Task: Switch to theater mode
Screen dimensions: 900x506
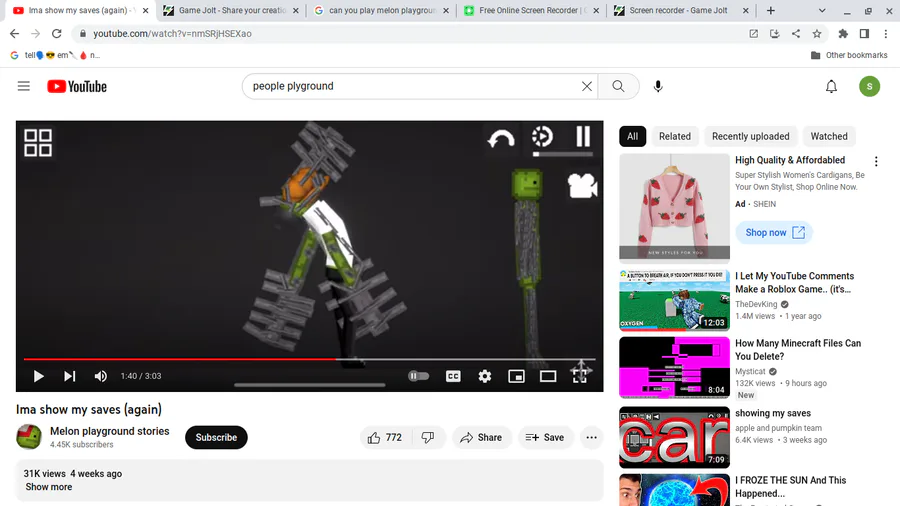Action: (548, 376)
